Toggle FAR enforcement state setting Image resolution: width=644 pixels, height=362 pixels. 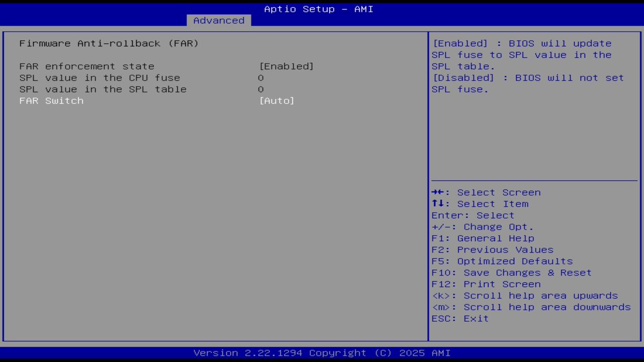(87, 66)
